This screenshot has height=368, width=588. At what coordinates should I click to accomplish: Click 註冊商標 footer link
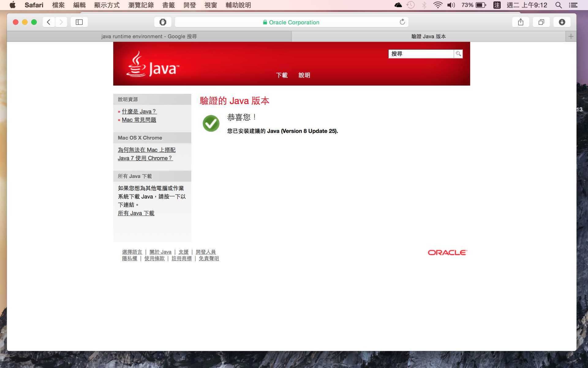pyautogui.click(x=182, y=259)
